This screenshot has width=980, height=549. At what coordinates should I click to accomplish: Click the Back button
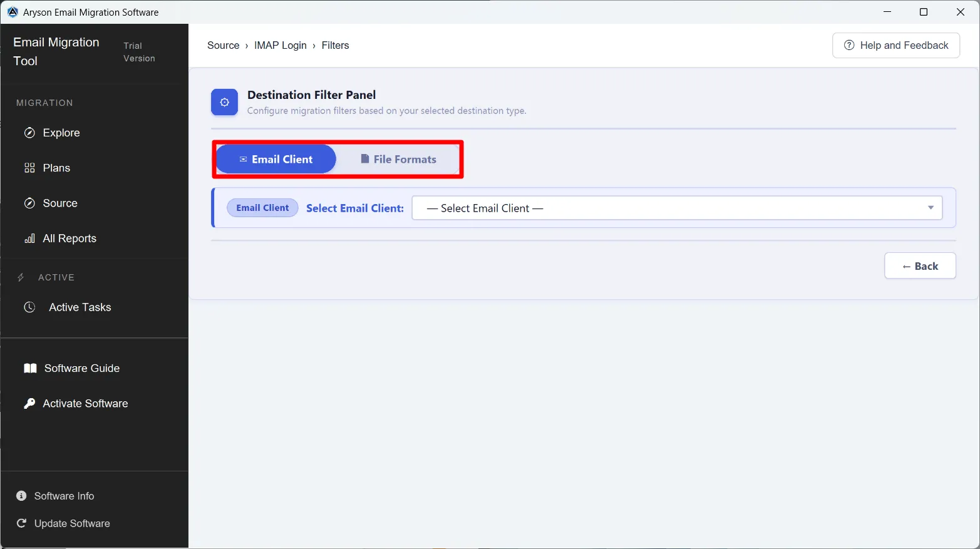pyautogui.click(x=920, y=266)
